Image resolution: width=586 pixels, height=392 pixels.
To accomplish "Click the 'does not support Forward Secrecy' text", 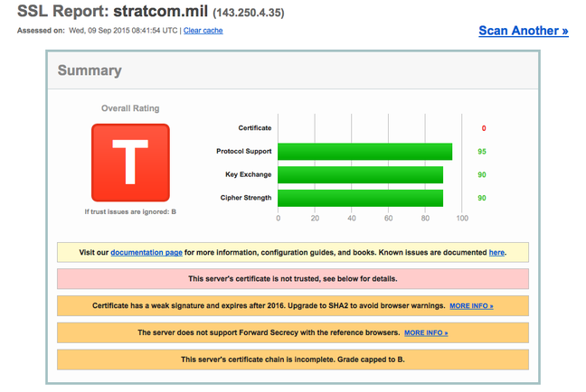I will coord(269,332).
